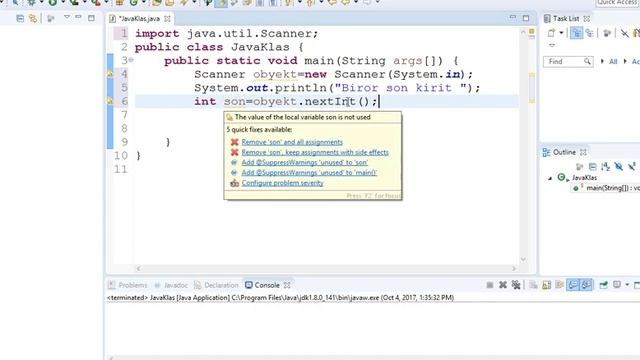Click editor vertical scrollbar down arrow
Image resolution: width=640 pixels, height=360 pixels.
coord(523,260)
